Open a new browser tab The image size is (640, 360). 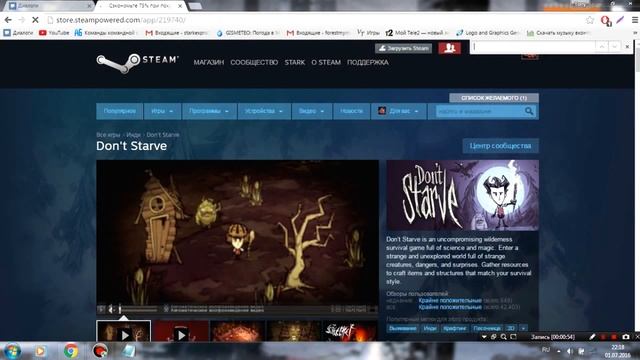coord(195,6)
